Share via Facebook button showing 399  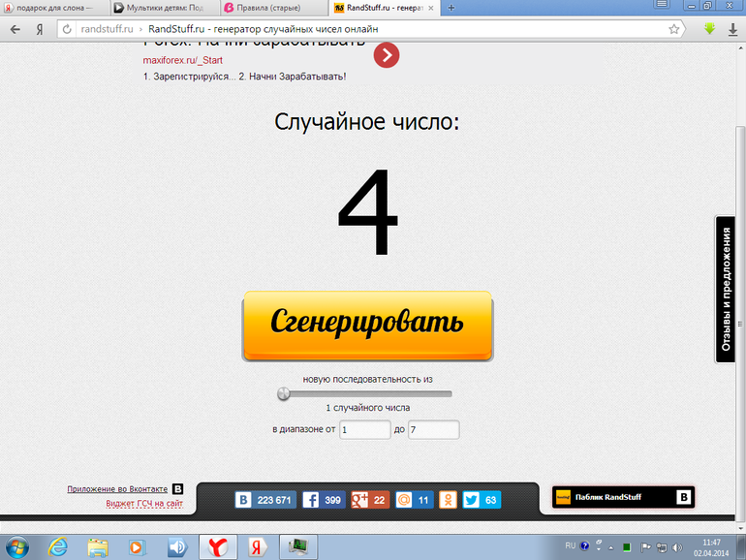pos(324,500)
